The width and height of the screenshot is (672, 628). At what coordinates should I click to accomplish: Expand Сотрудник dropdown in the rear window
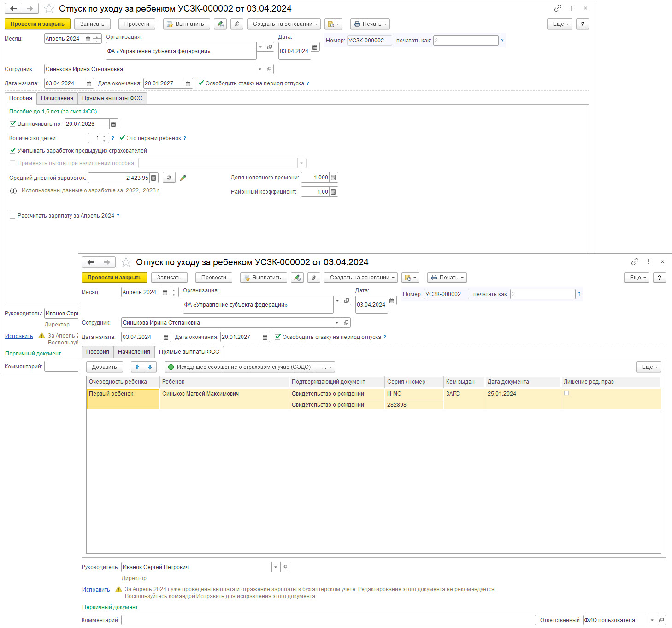[260, 69]
